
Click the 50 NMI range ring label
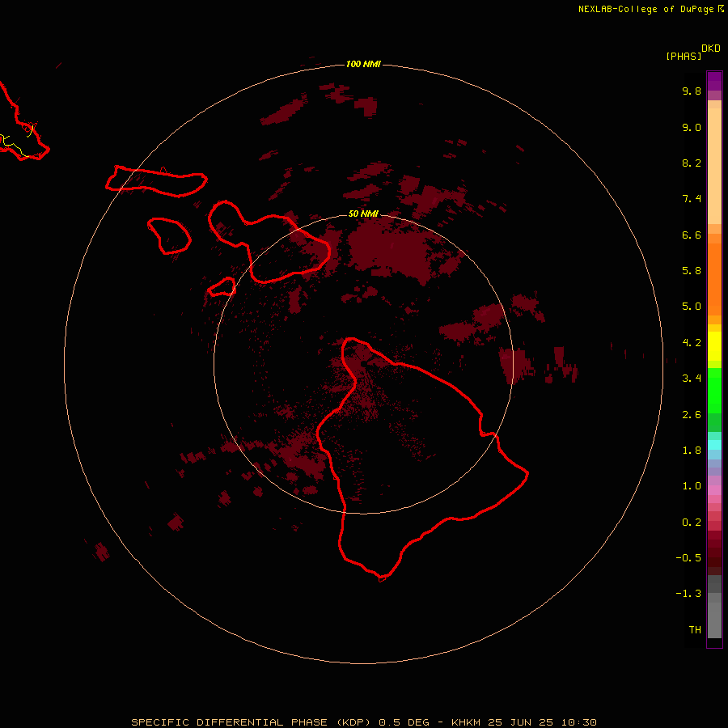363,214
